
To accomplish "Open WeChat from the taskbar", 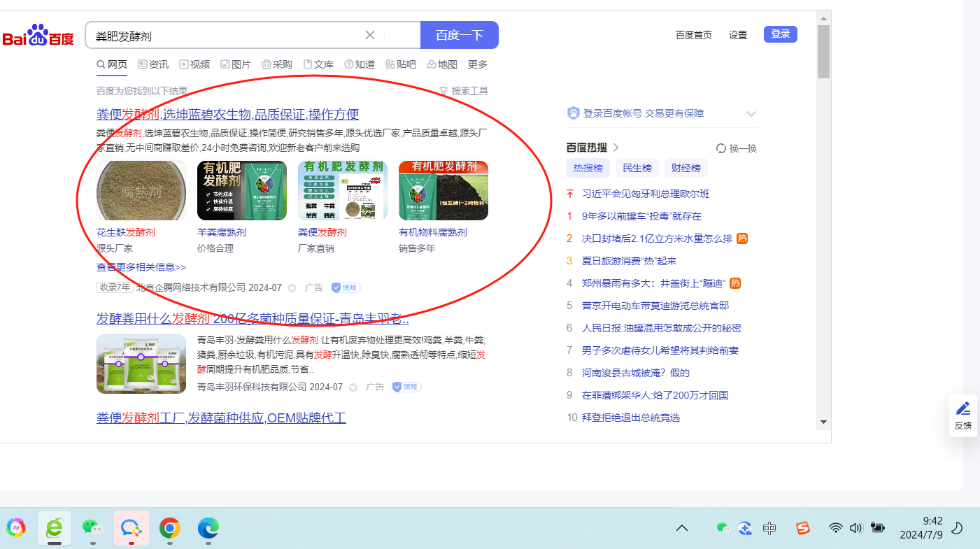I will point(92,528).
